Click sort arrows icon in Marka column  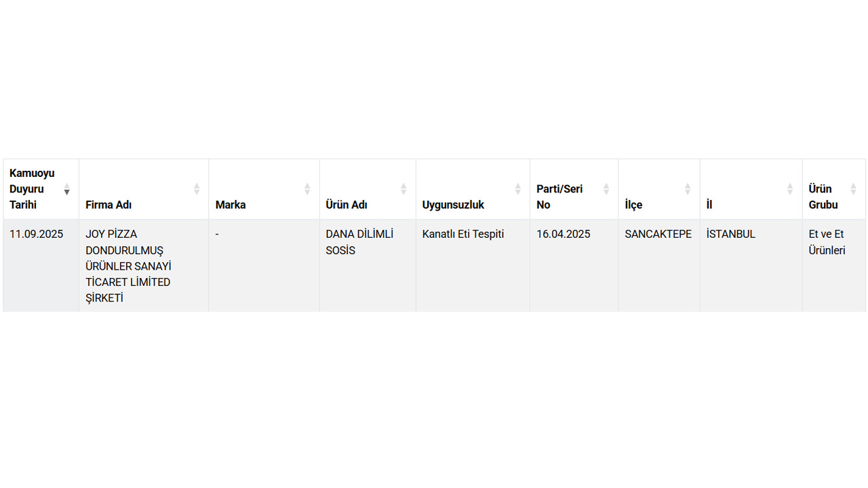307,189
